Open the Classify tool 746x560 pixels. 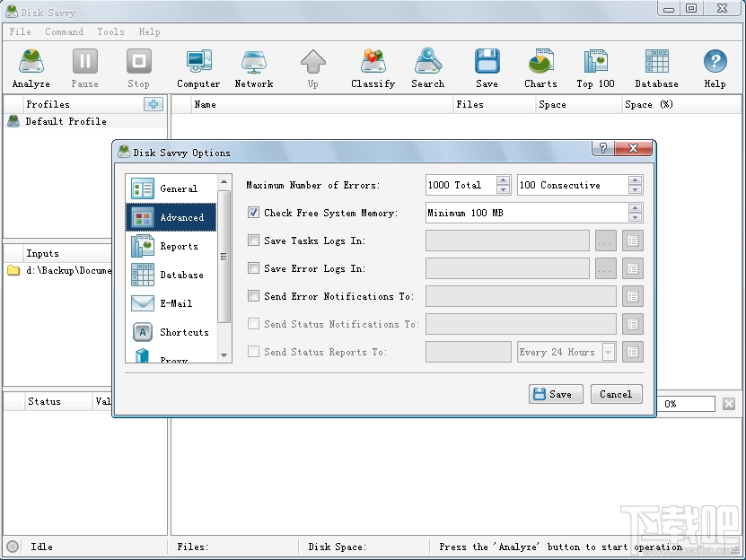tap(373, 63)
